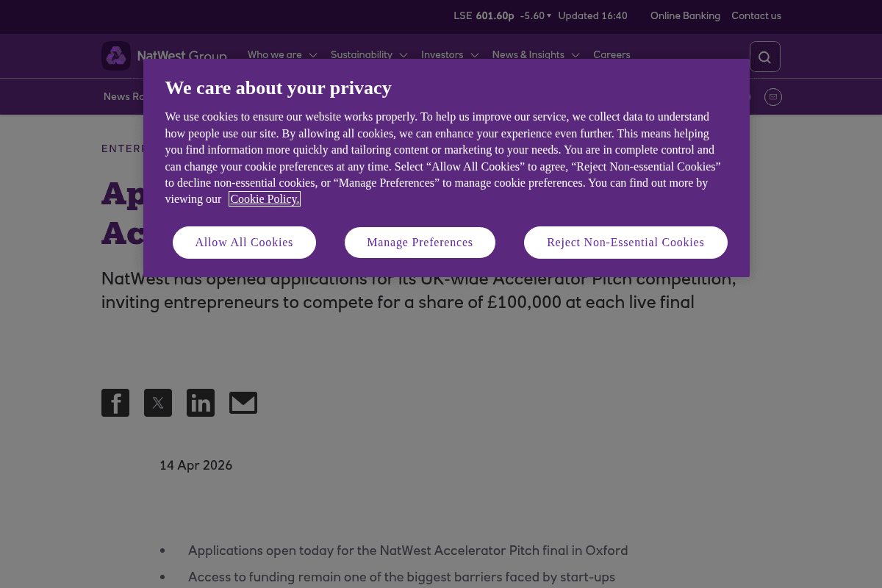Share the article using the email icon
Image resolution: width=882 pixels, height=588 pixels.
tap(243, 403)
